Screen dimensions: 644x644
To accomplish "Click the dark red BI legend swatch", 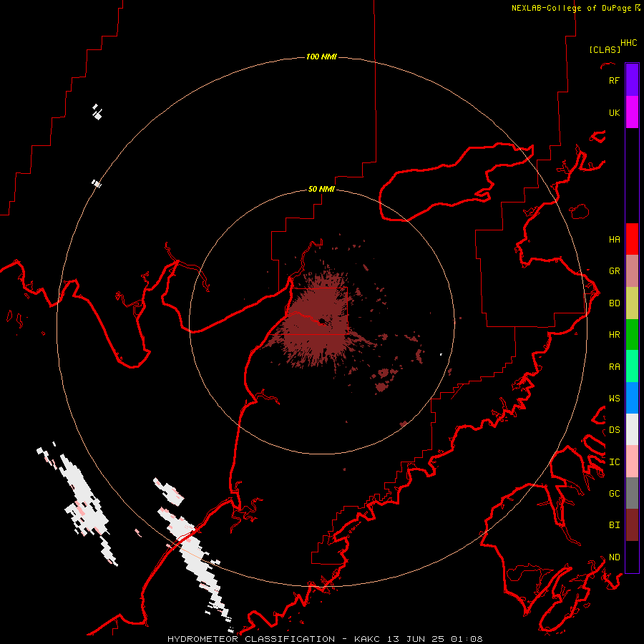I will tap(632, 525).
